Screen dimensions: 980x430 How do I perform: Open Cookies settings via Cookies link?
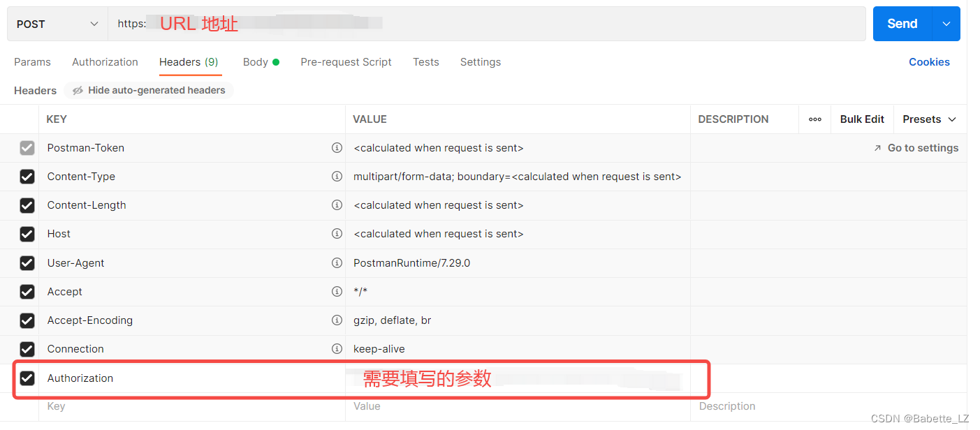(x=929, y=62)
